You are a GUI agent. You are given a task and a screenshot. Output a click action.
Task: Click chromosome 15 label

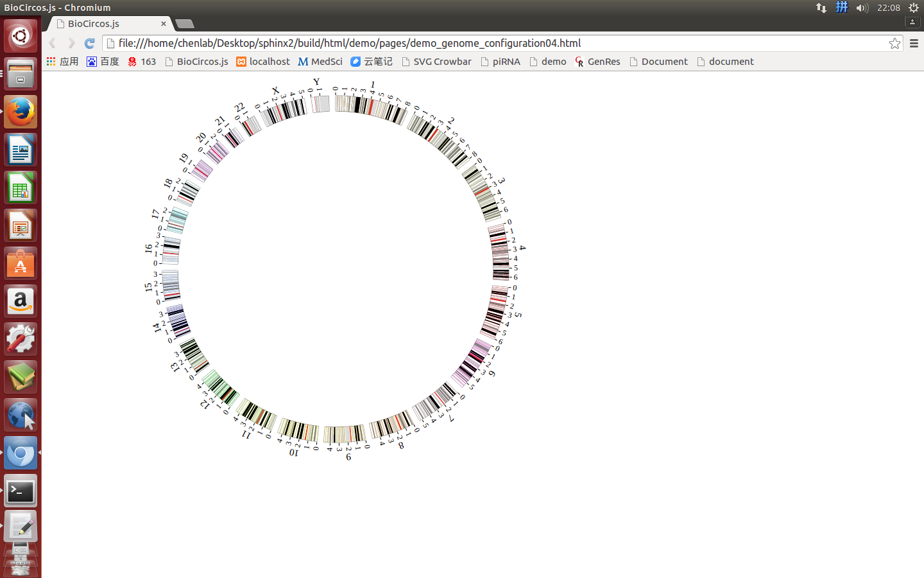[149, 287]
